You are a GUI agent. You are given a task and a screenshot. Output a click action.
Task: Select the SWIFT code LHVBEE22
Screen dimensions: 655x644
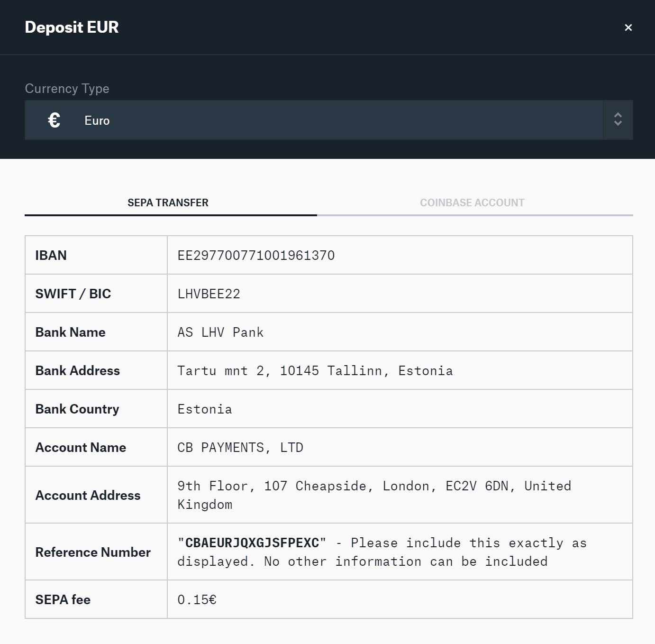point(209,294)
